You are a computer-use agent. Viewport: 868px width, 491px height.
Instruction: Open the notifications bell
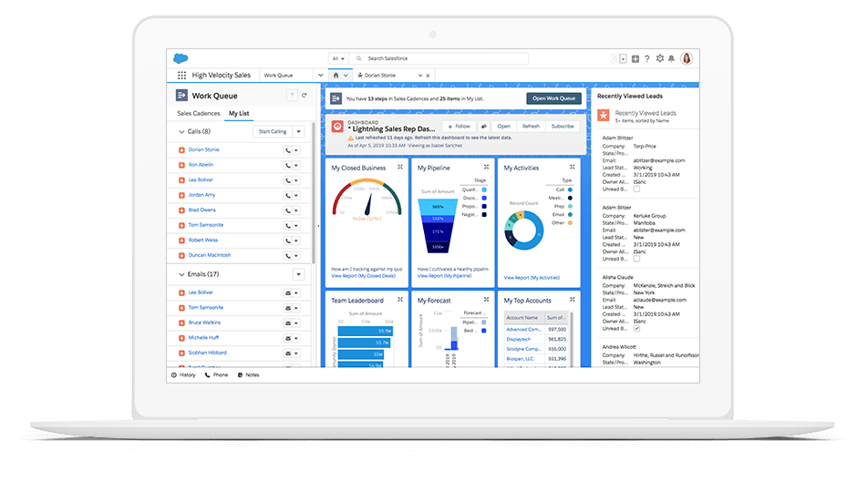point(672,58)
